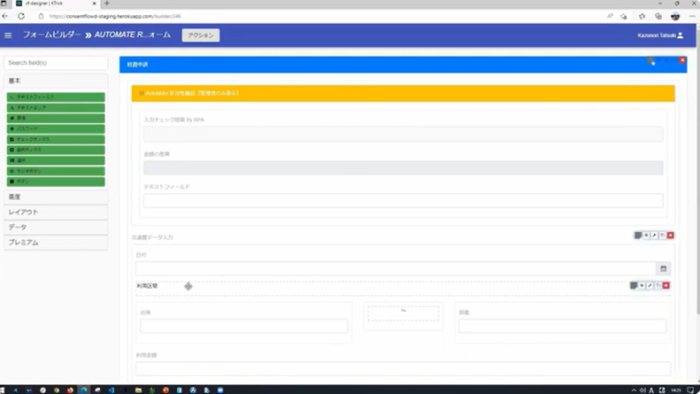
Task: Click the copy icon in 交通費データ入力 toolbar
Action: point(662,235)
